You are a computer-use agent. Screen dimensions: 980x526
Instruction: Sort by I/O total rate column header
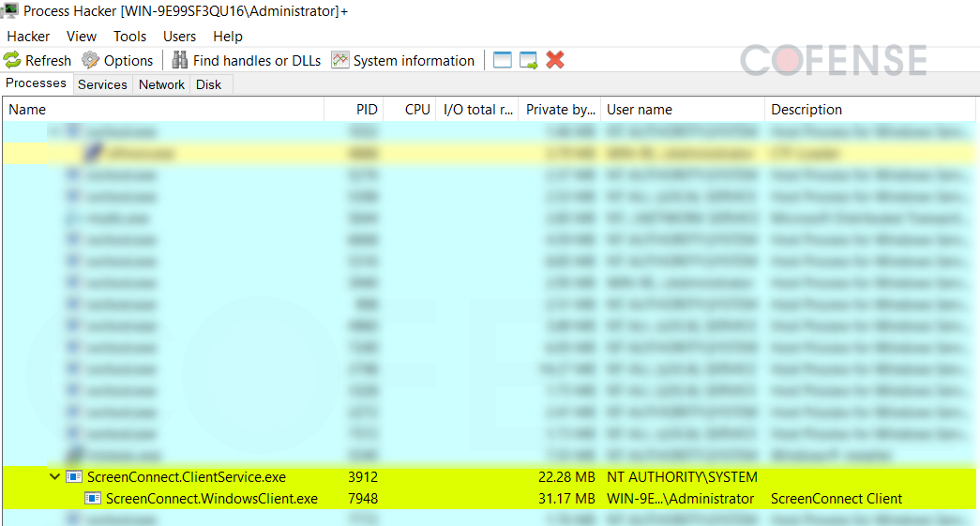[477, 110]
